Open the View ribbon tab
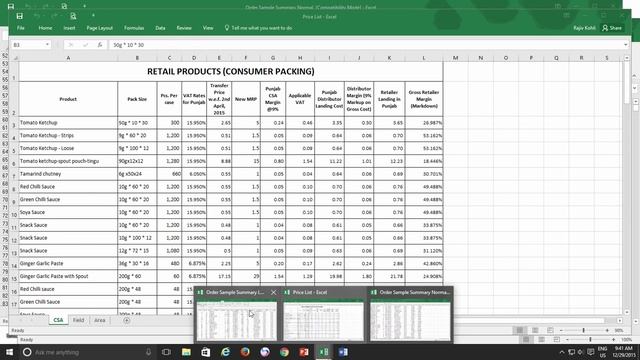This screenshot has width=640, height=360. [x=208, y=28]
